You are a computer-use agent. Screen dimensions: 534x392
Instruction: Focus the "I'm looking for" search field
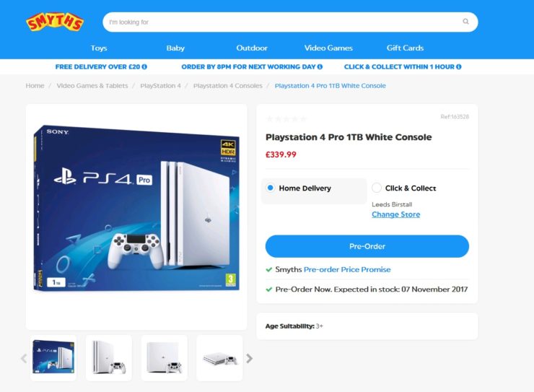coord(283,22)
